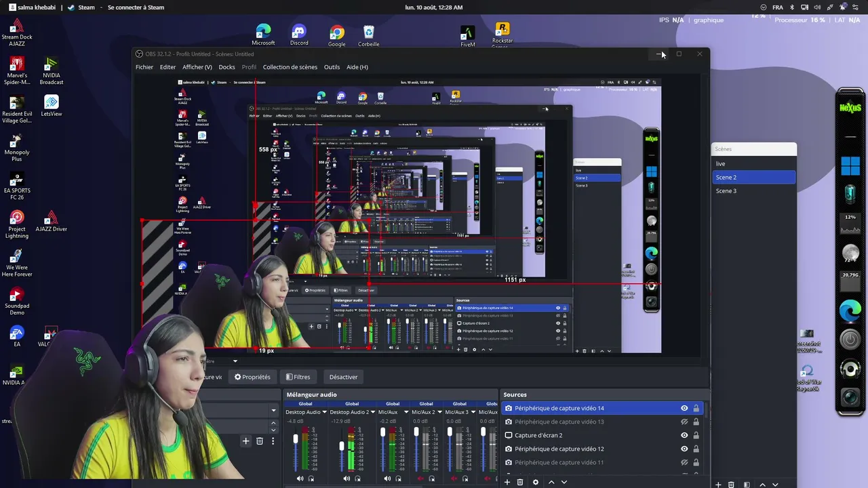Hide the Capture d'écran 2 source

point(684,435)
